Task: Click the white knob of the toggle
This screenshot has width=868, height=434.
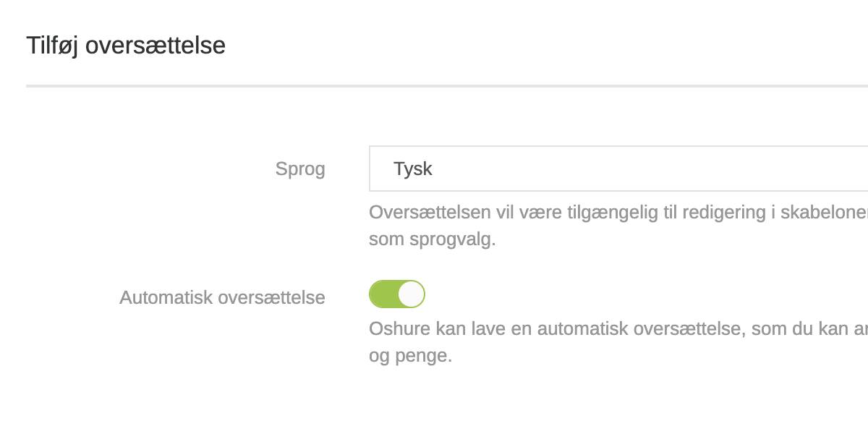Action: 410,294
